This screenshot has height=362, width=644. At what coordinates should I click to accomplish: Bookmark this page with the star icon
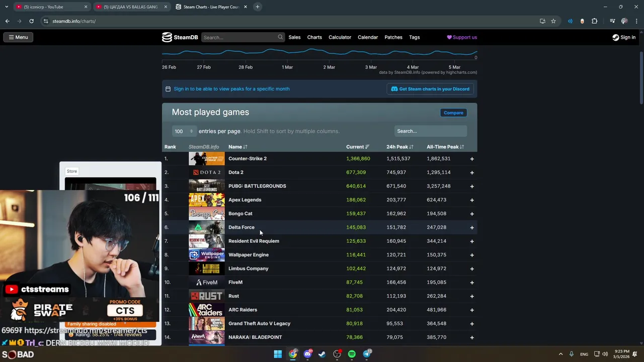(553, 21)
